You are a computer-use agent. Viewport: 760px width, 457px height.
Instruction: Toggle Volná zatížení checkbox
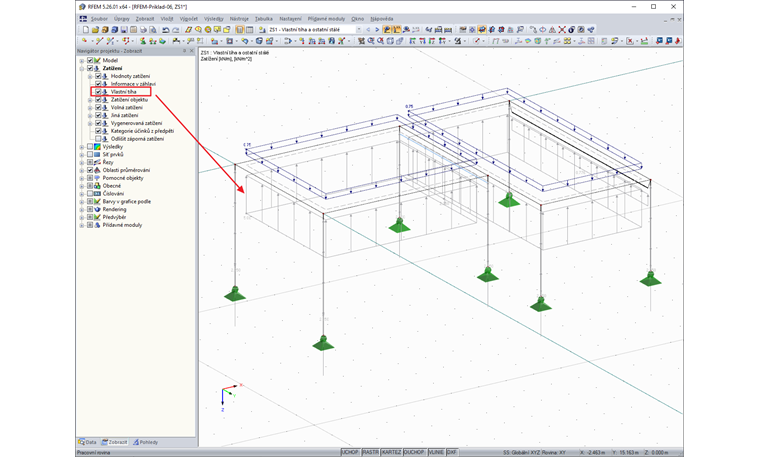[98, 108]
